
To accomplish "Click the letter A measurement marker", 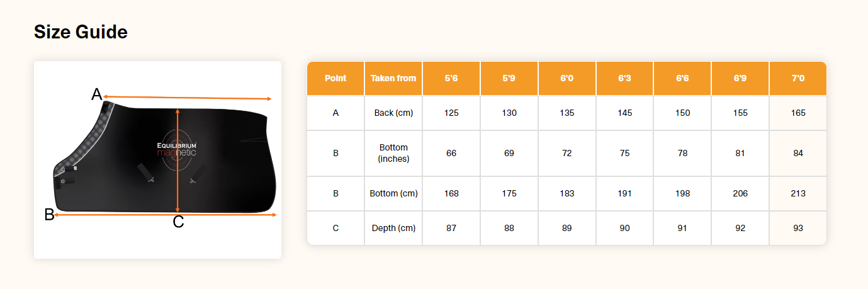I will tap(96, 94).
